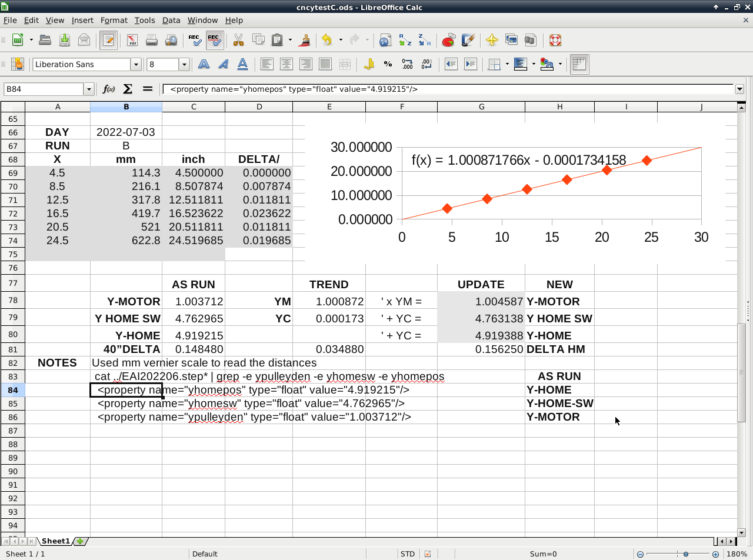Open the Hyperlink dialog globe icon
This screenshot has width=753, height=560.
click(385, 40)
